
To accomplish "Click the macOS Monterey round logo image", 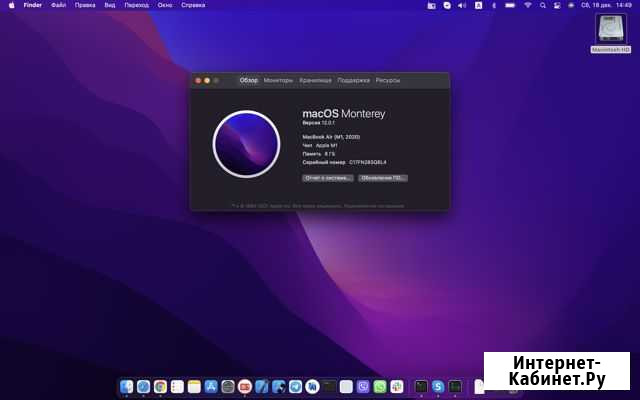I will pos(246,144).
